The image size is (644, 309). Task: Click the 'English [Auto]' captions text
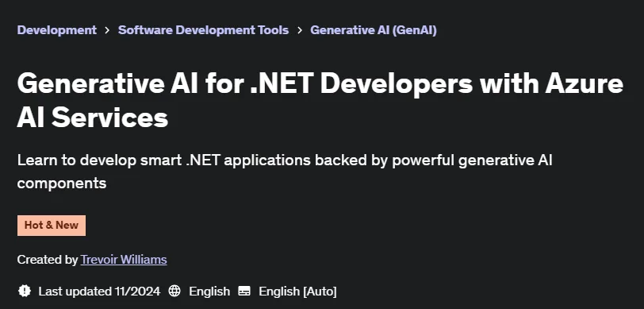click(x=297, y=292)
